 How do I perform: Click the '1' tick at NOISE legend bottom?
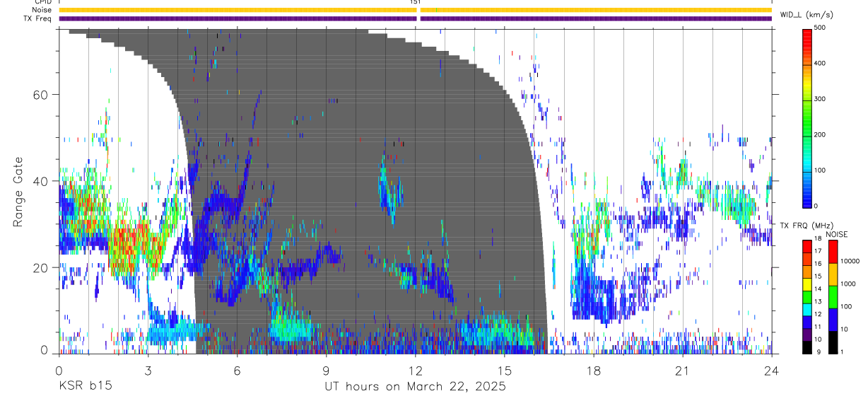(842, 352)
